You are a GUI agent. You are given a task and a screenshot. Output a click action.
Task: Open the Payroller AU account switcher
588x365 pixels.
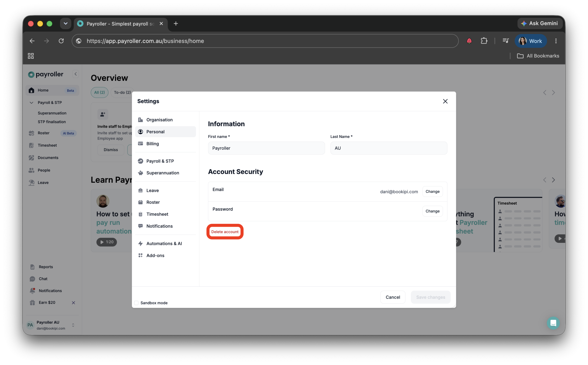[52, 325]
